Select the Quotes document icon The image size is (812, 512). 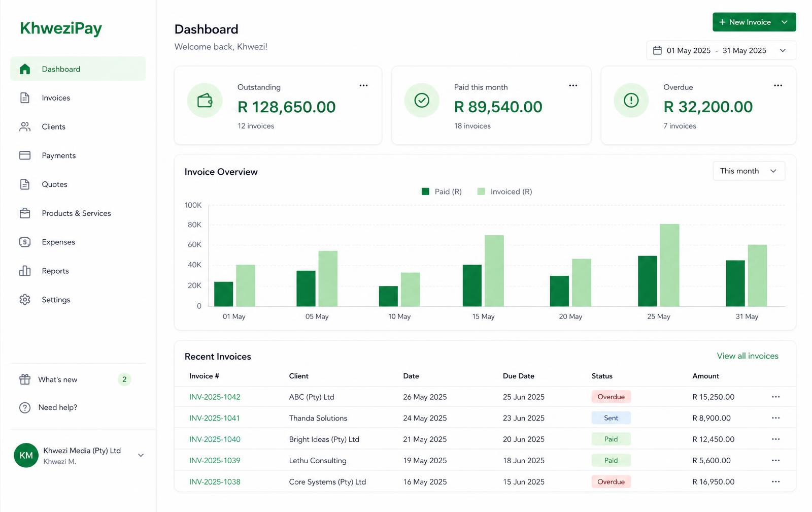pos(25,184)
